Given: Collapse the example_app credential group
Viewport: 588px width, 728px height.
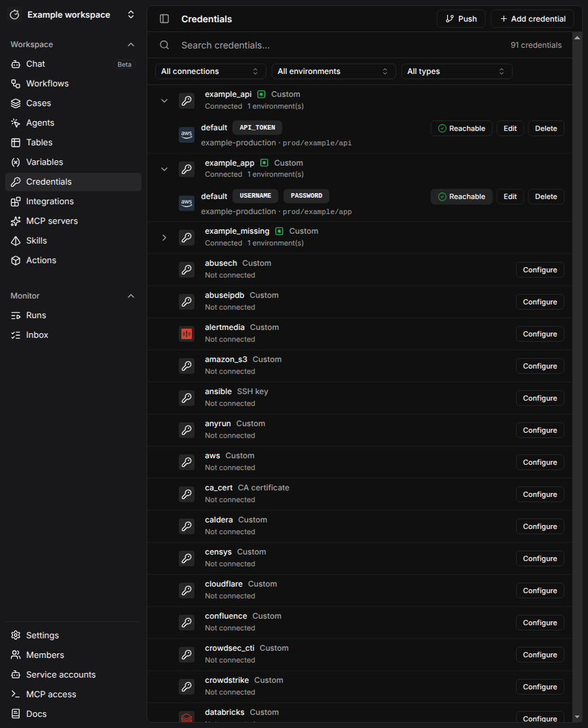Looking at the screenshot, I should coord(164,169).
